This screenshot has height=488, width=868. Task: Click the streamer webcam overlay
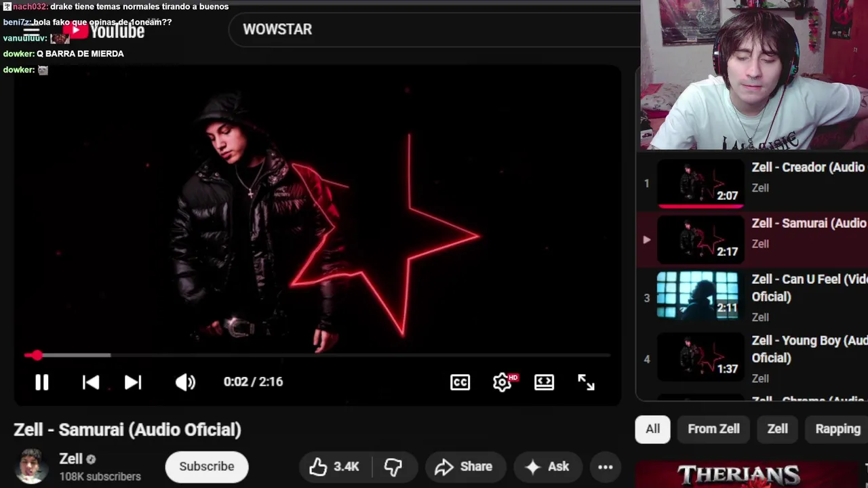[x=754, y=75]
